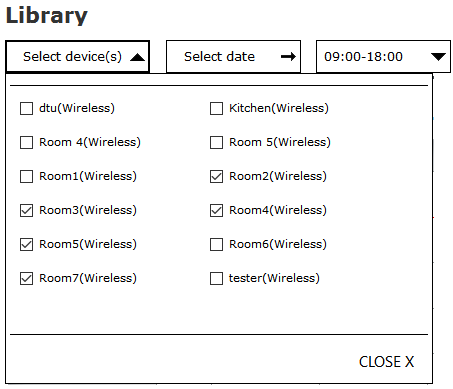Untick Room4(Wireless) checkbox
The width and height of the screenshot is (453, 389).
(216, 210)
